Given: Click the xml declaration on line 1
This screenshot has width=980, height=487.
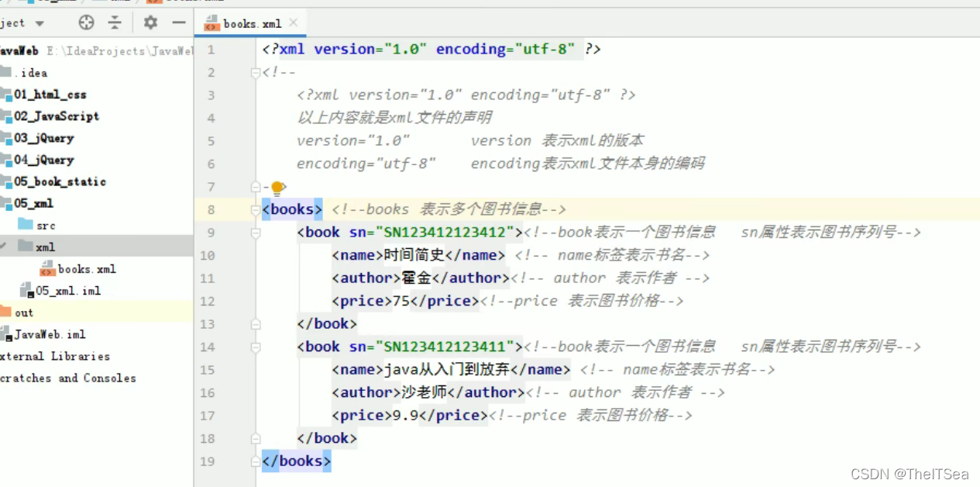Looking at the screenshot, I should 432,49.
